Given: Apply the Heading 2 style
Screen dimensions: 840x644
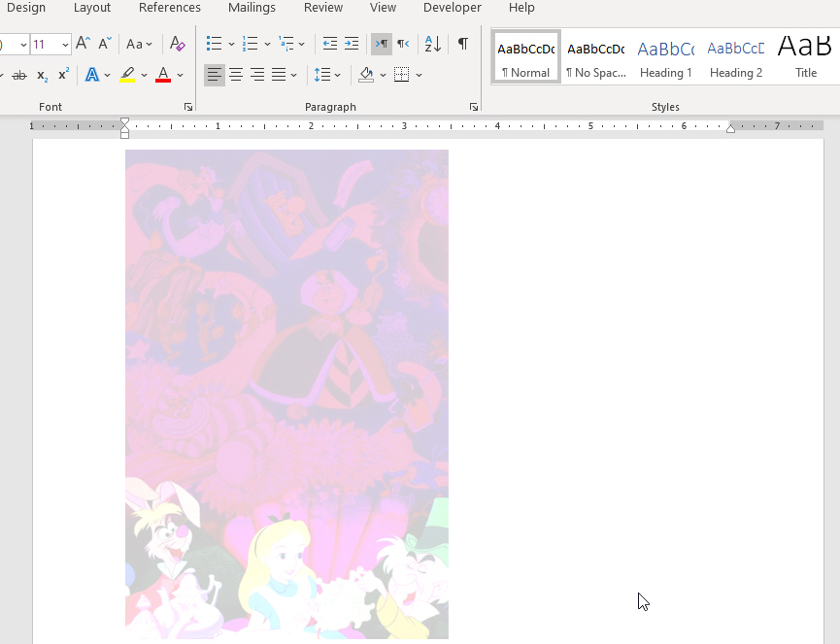Looking at the screenshot, I should [736, 56].
